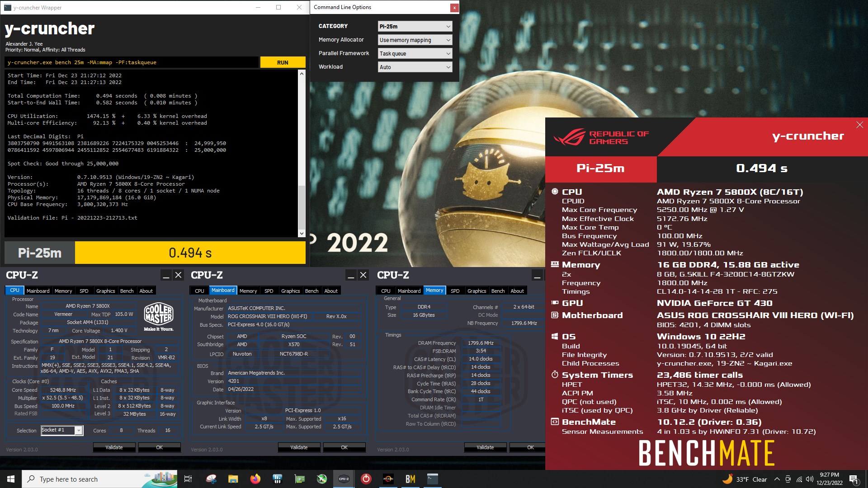Screen dimensions: 868x488
Task: Click the Cooler Master logo in CPU-Z
Action: (x=159, y=316)
